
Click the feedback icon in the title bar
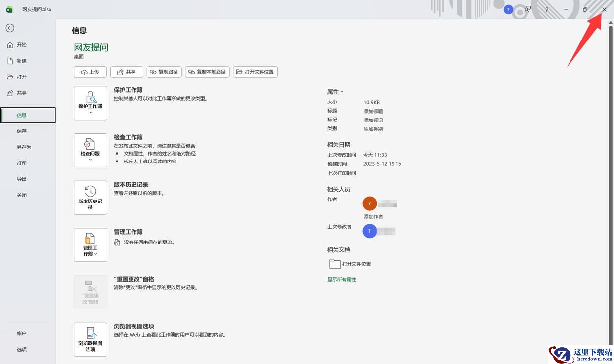point(528,9)
